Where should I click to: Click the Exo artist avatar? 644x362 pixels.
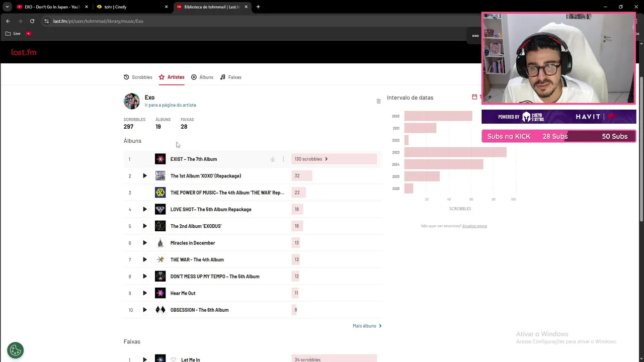(132, 101)
